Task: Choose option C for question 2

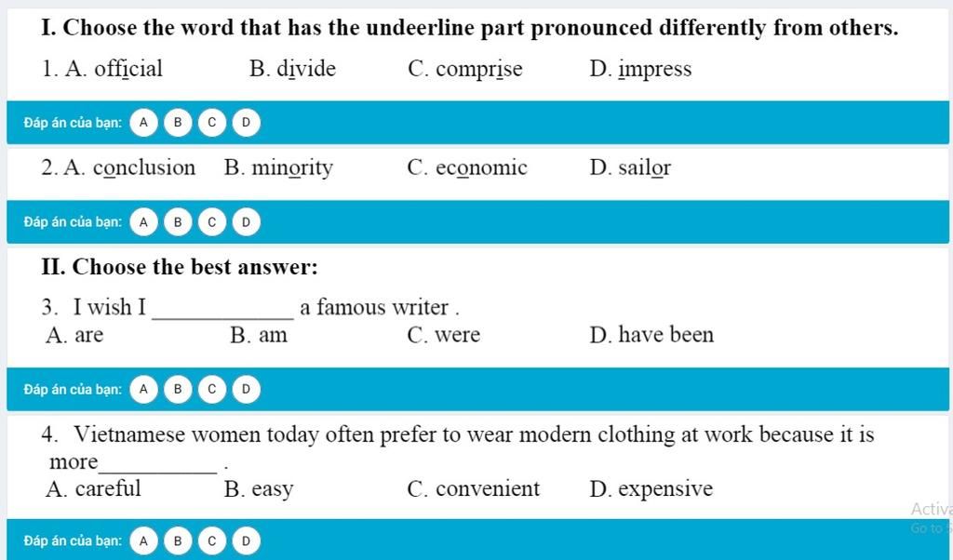Action: click(x=212, y=222)
